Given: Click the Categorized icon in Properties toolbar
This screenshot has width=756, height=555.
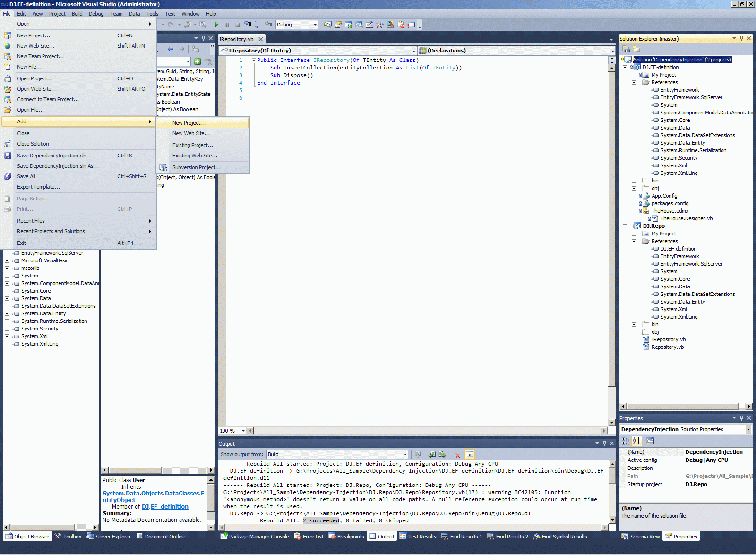Looking at the screenshot, I should (626, 441).
